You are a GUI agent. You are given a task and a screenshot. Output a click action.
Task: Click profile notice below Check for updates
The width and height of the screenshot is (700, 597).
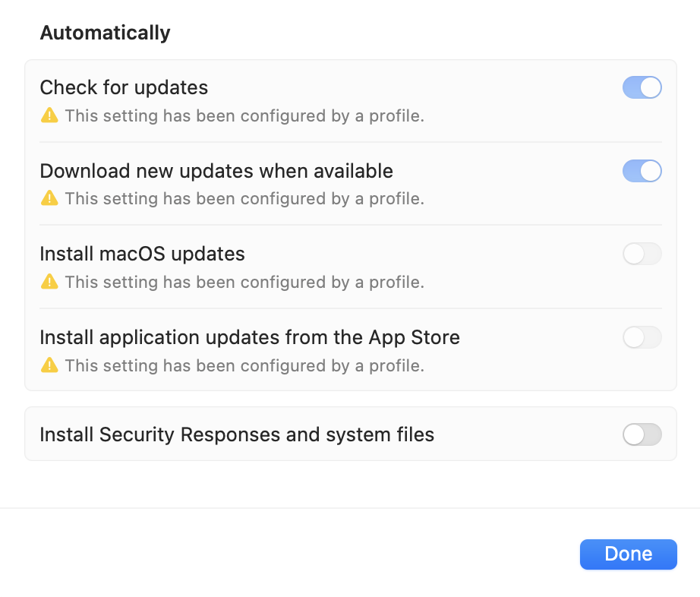(x=244, y=115)
